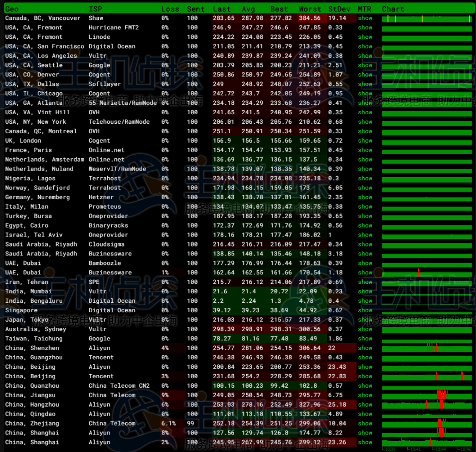Open show link for Quanzhou China Telecom CN2
Screen dimensions: 476x452
coord(365,386)
